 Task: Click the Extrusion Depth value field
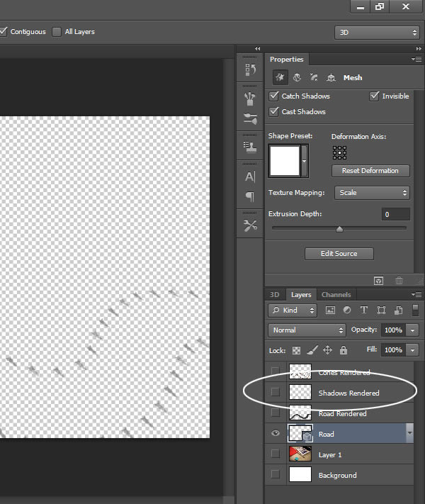pyautogui.click(x=396, y=214)
